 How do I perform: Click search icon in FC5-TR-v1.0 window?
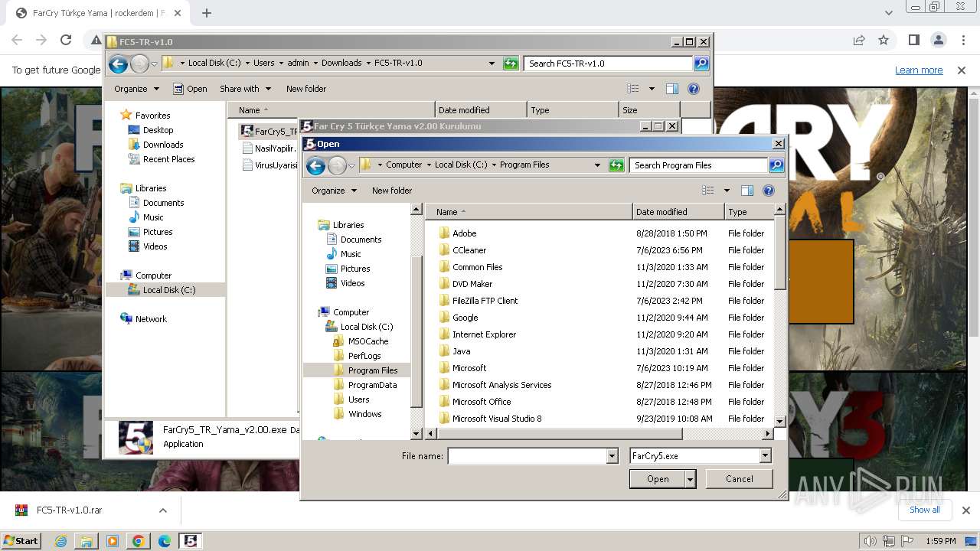(701, 64)
